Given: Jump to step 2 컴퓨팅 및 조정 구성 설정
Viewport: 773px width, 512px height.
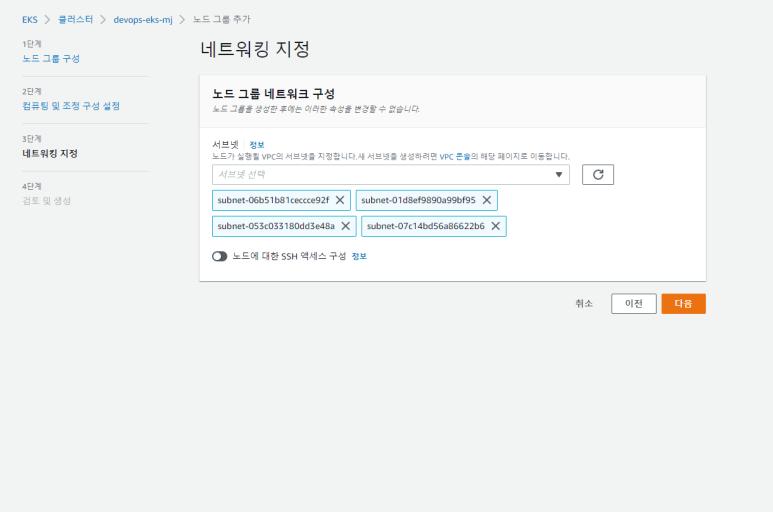Looking at the screenshot, I should tap(71, 106).
